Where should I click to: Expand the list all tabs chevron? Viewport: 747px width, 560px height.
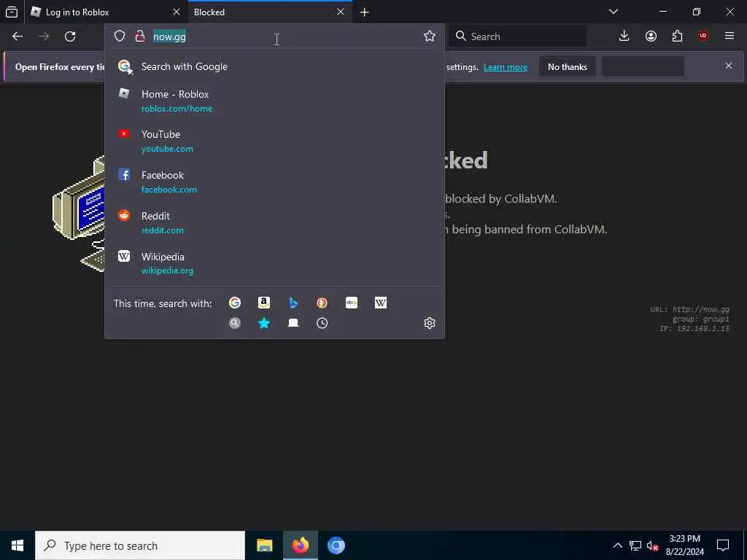614,12
